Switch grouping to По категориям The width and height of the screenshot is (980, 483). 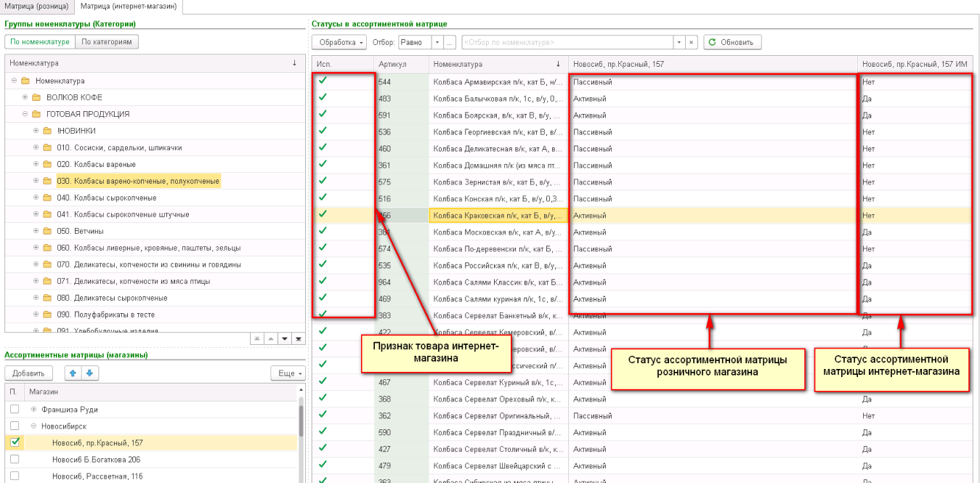point(107,42)
